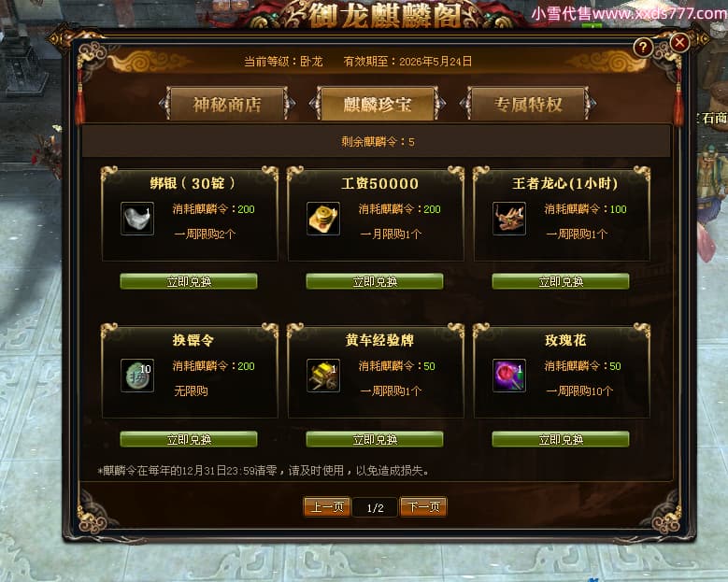Redeem the 绑银 30锭 item
The height and width of the screenshot is (582, 728).
click(x=189, y=281)
